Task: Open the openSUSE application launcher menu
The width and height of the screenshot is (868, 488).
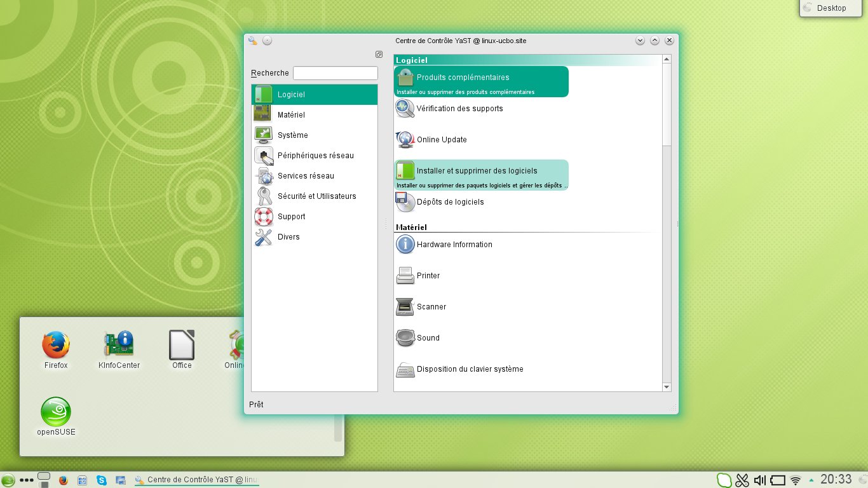Action: [8, 480]
